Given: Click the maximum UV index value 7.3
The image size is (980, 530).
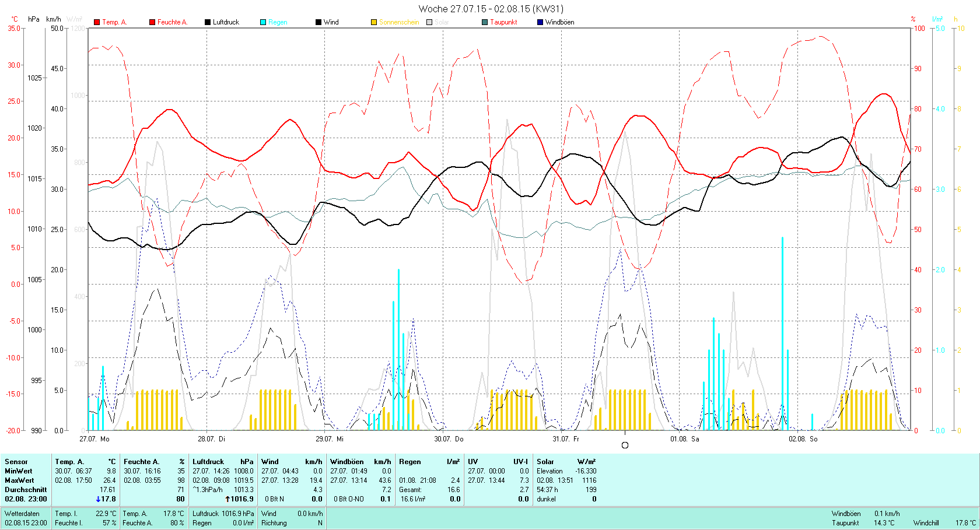Looking at the screenshot, I should click(x=524, y=480).
